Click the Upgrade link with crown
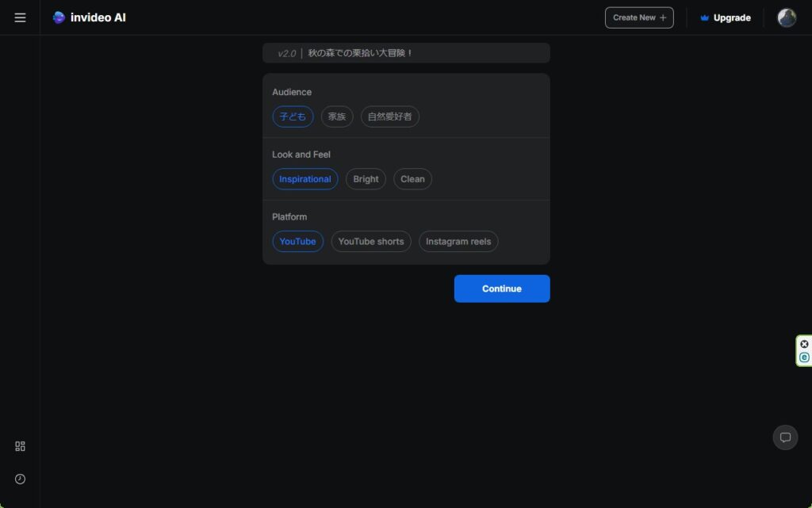812x508 pixels. [x=725, y=17]
